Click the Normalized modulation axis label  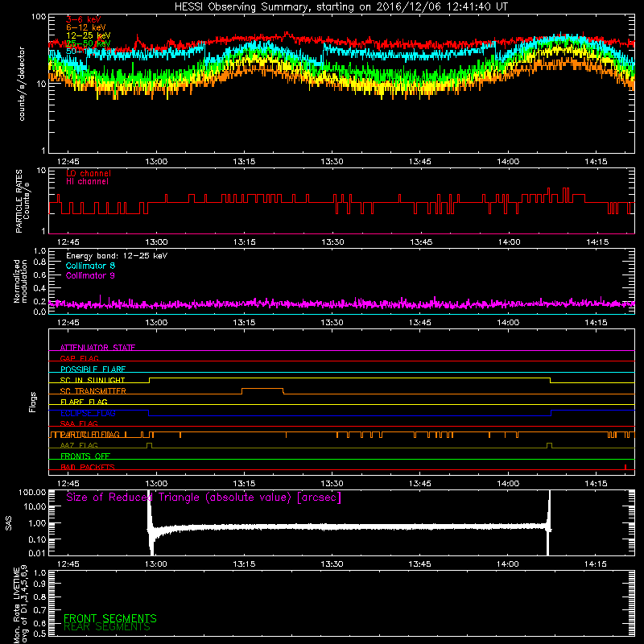tap(20, 281)
